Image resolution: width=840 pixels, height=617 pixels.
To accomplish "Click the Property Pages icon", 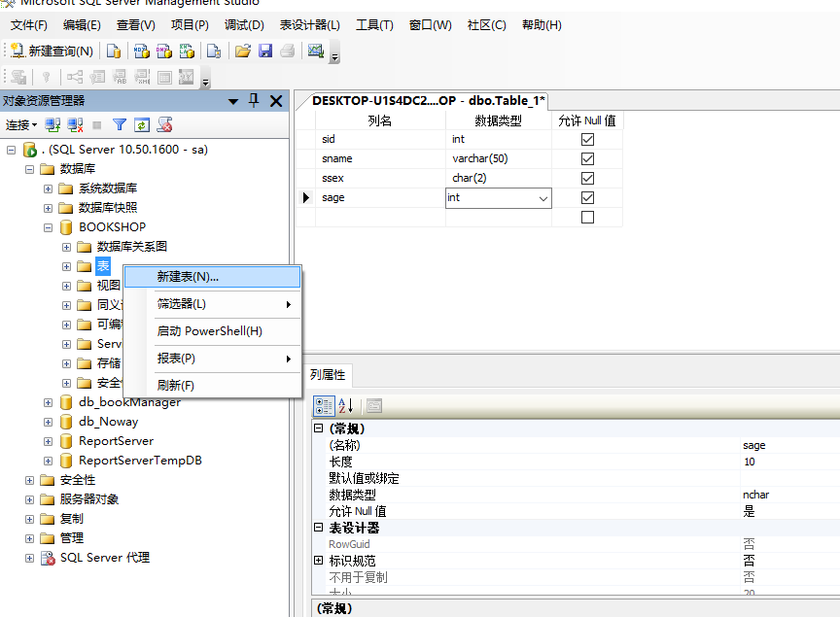I will pos(374,406).
